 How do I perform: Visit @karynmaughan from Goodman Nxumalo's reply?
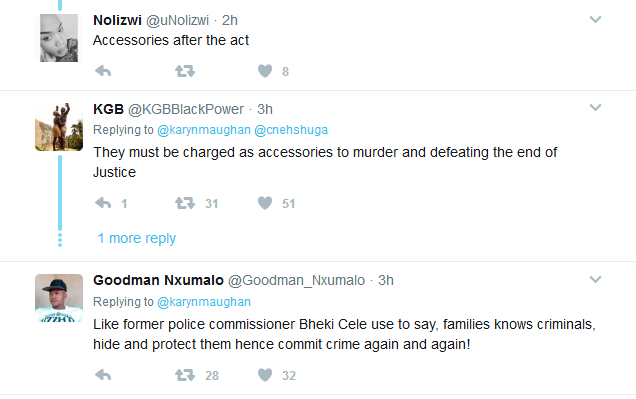204,302
